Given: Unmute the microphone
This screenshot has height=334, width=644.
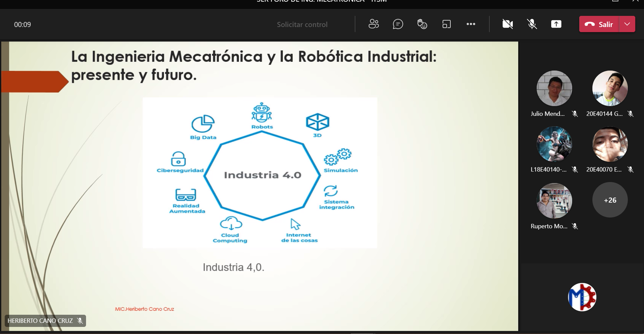Looking at the screenshot, I should point(532,24).
